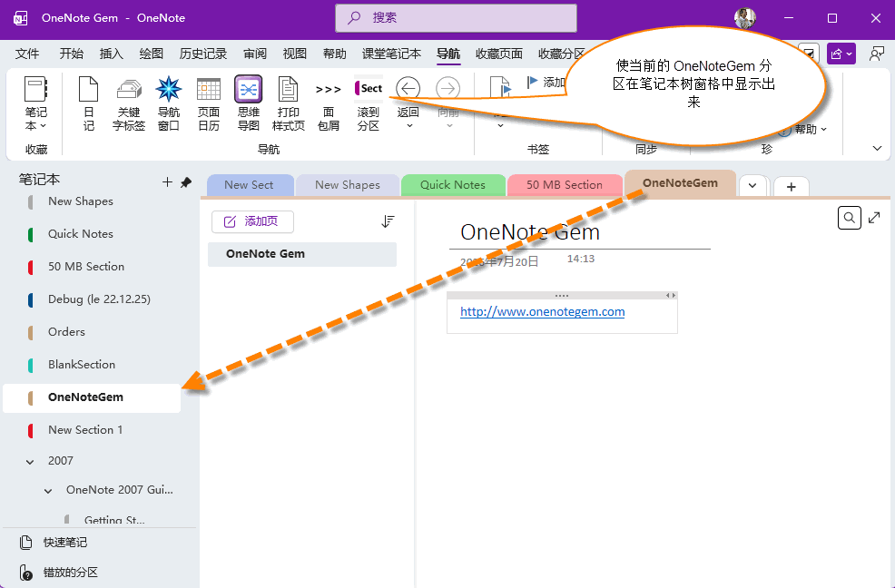
Task: Open the 导航窗口 navigation window
Action: pyautogui.click(x=169, y=104)
